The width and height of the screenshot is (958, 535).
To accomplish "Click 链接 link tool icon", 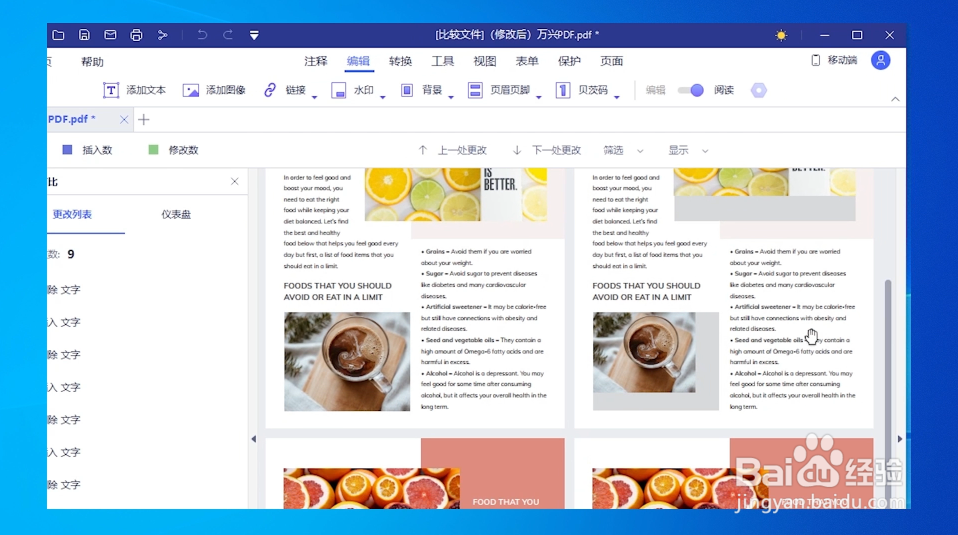I will tap(269, 90).
